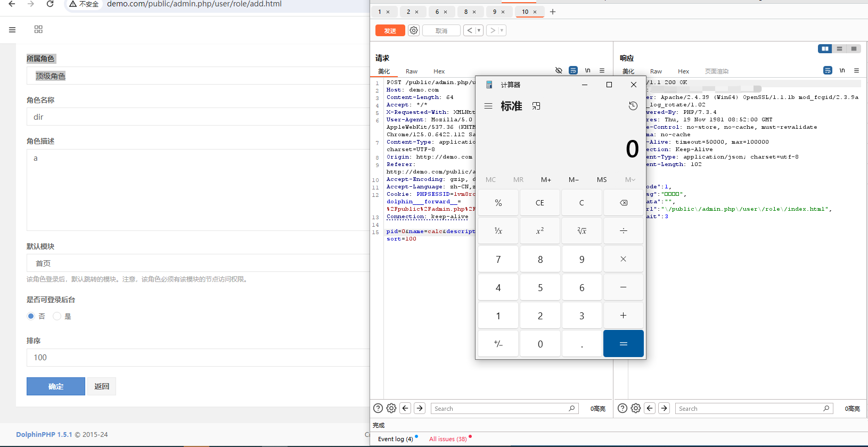Click blue 确定 confirm button

point(56,386)
